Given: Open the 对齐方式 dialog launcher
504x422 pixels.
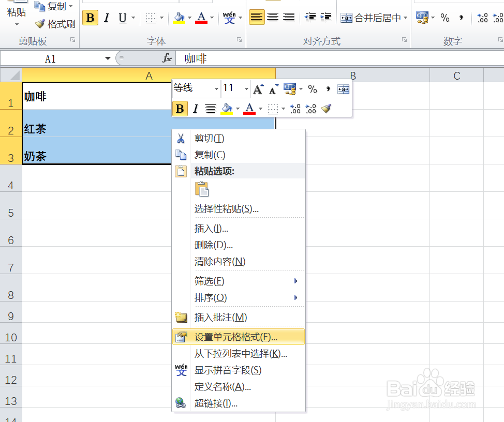Looking at the screenshot, I should [404, 40].
